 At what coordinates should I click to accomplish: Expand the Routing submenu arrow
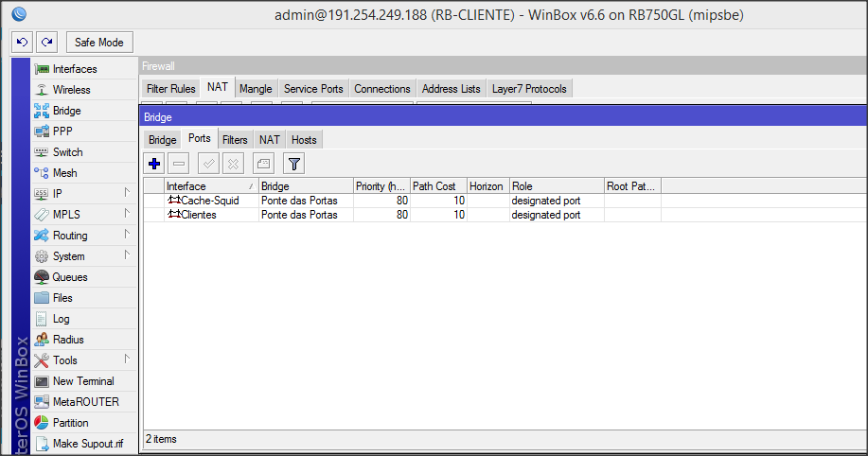(127, 234)
